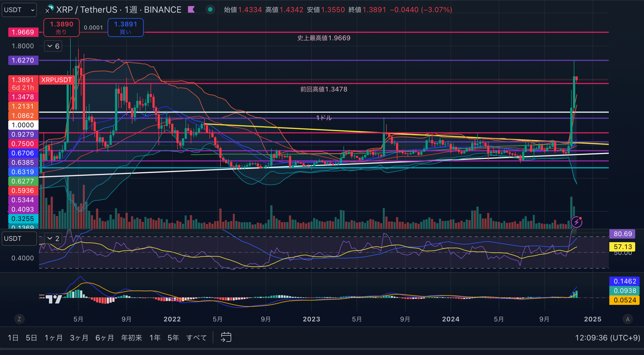This screenshot has width=644, height=355.
Task: Click the 1.3891 buy button
Action: pos(125,28)
